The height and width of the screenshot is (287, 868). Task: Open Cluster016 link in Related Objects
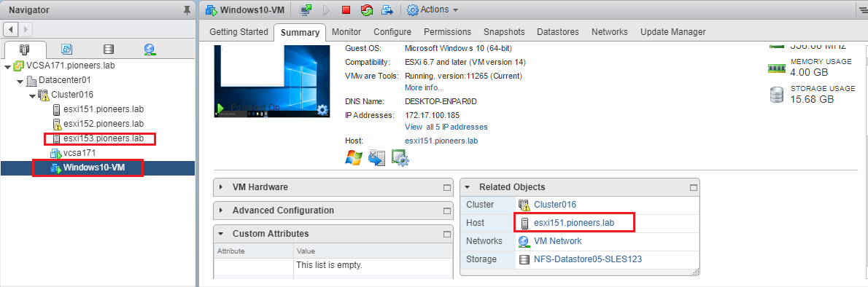555,205
